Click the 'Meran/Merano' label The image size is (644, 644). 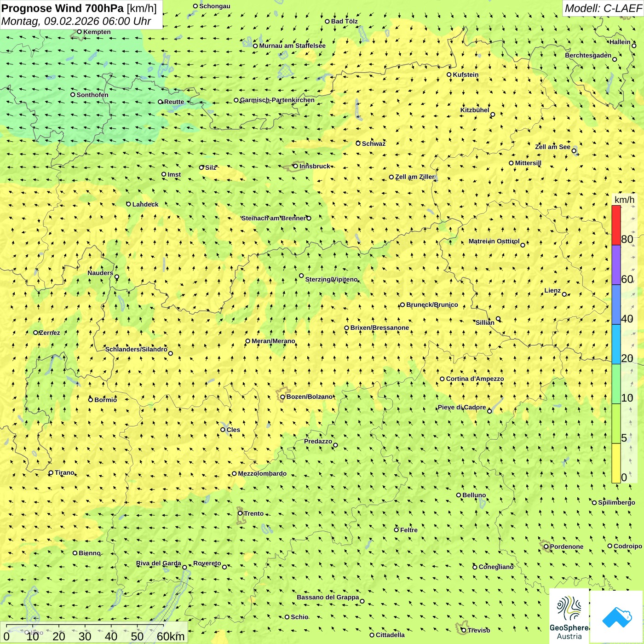[273, 341]
